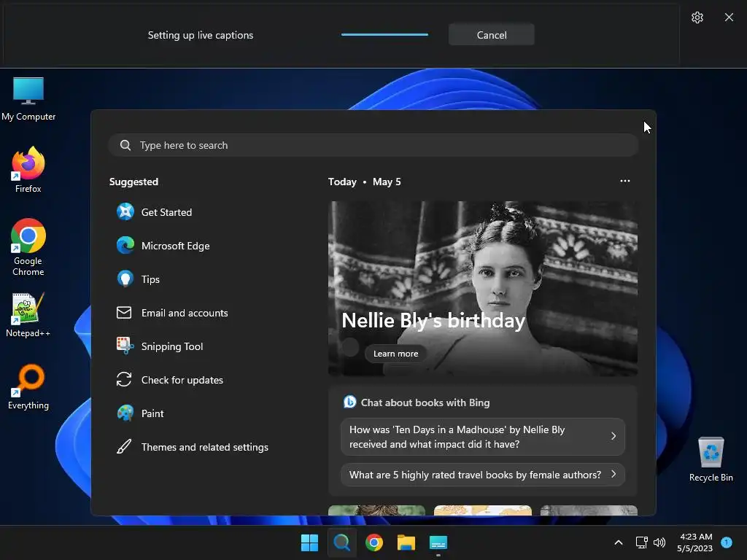Screen dimensions: 747x560
Task: Click Learn more on Nellie Bly card
Action: [395, 354]
